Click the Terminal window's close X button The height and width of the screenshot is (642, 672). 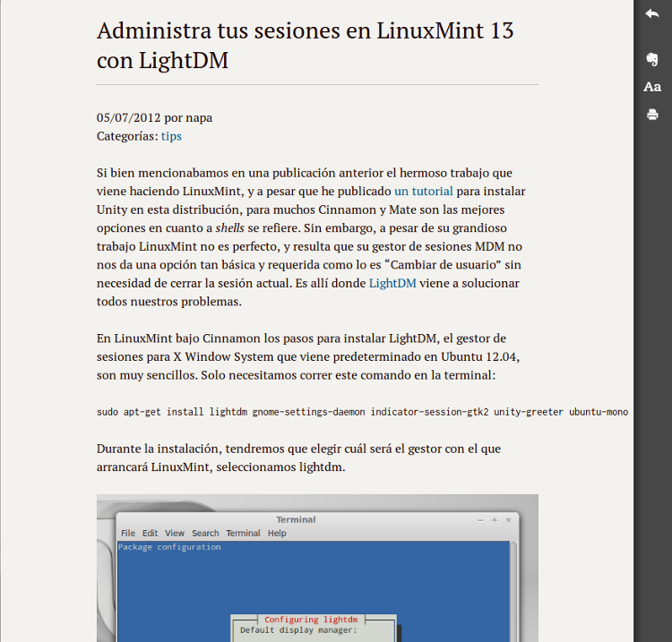[508, 520]
